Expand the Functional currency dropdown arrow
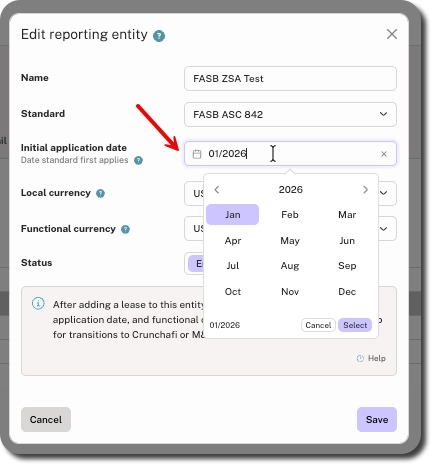This screenshot has width=431, height=464. click(384, 229)
